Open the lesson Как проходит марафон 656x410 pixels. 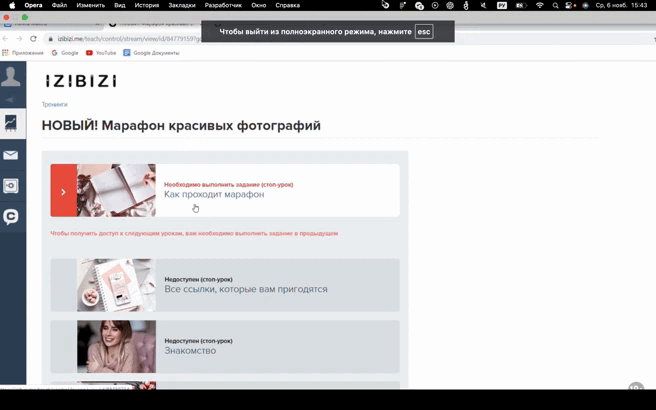coord(214,194)
